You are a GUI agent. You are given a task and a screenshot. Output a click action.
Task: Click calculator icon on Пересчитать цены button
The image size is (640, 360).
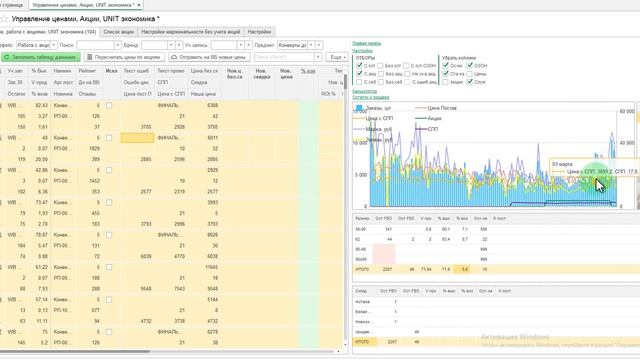90,57
